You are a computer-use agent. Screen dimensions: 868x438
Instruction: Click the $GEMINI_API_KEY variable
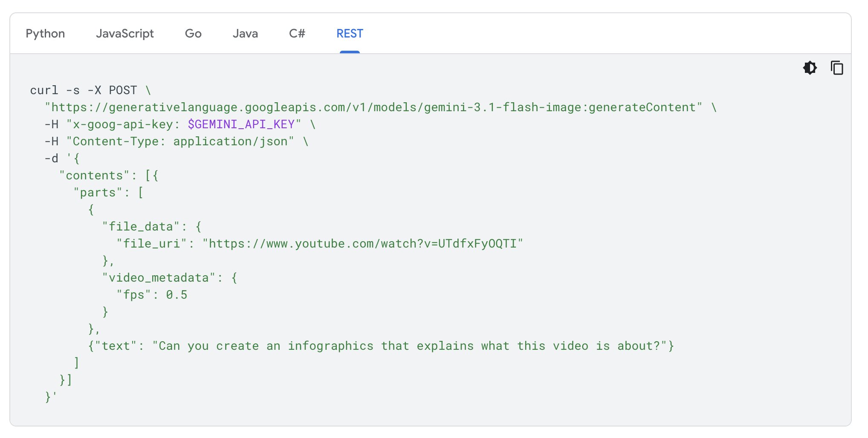(x=241, y=124)
